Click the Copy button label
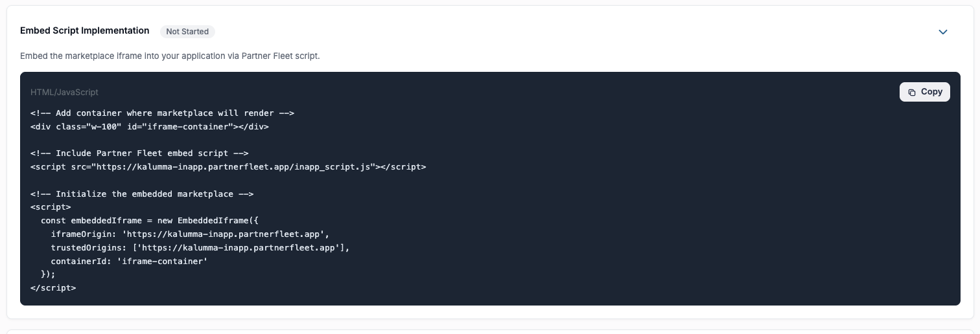The image size is (980, 334). tap(931, 92)
